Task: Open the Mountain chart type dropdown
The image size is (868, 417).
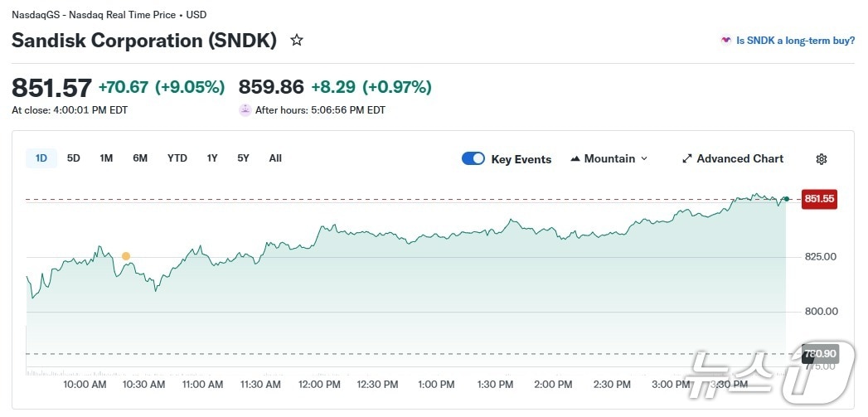Action: coord(609,159)
